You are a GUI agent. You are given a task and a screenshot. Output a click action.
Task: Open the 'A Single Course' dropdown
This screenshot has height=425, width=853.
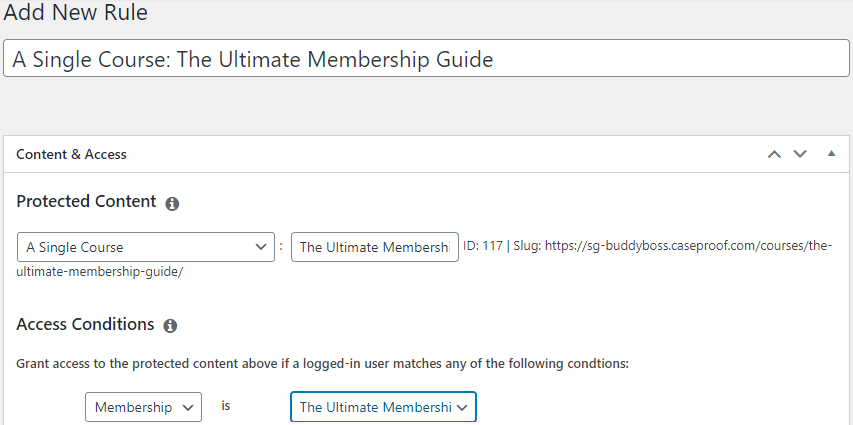tap(145, 247)
